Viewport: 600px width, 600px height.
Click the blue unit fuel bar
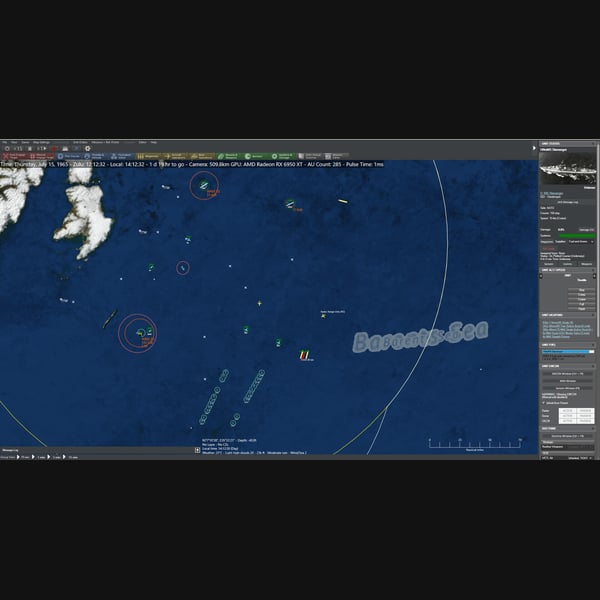coord(568,352)
